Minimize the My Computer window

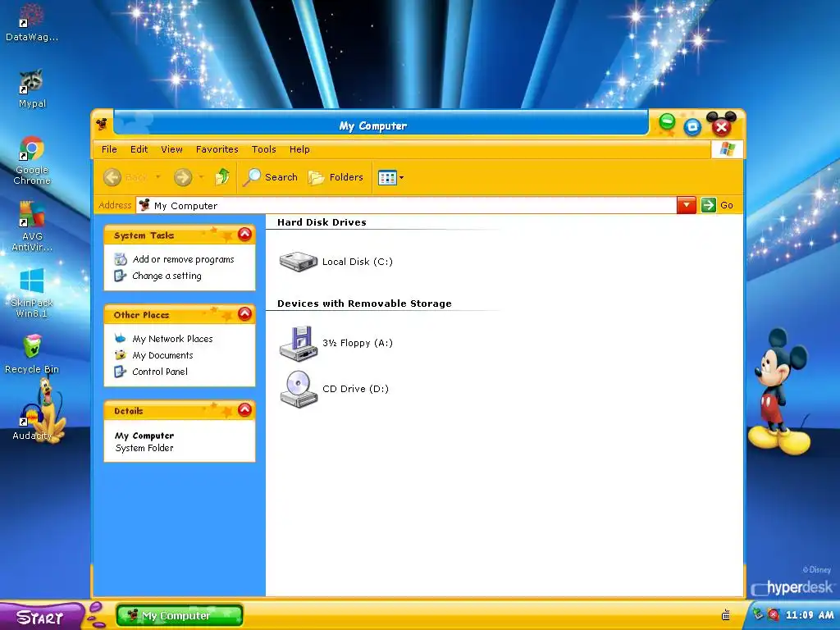pos(667,122)
